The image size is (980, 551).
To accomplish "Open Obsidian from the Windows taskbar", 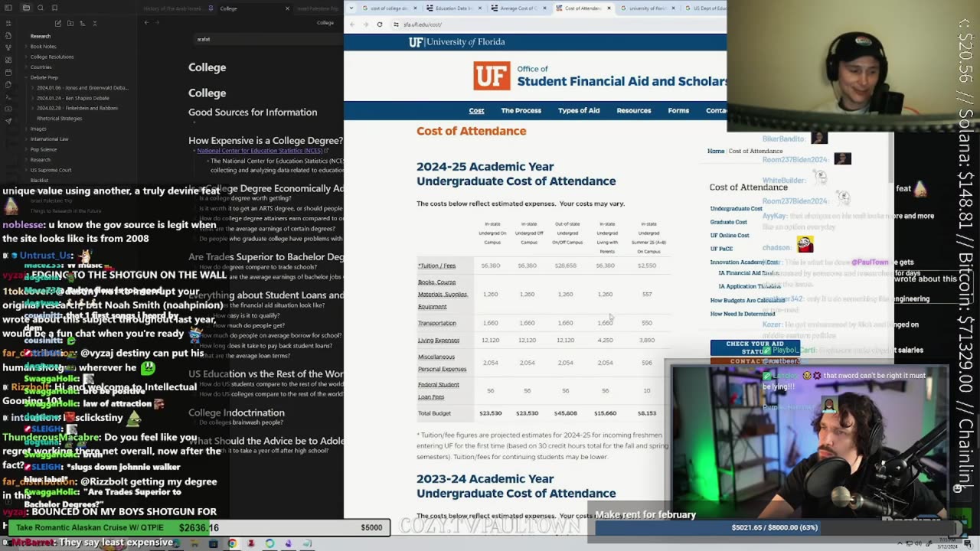I will coord(289,544).
